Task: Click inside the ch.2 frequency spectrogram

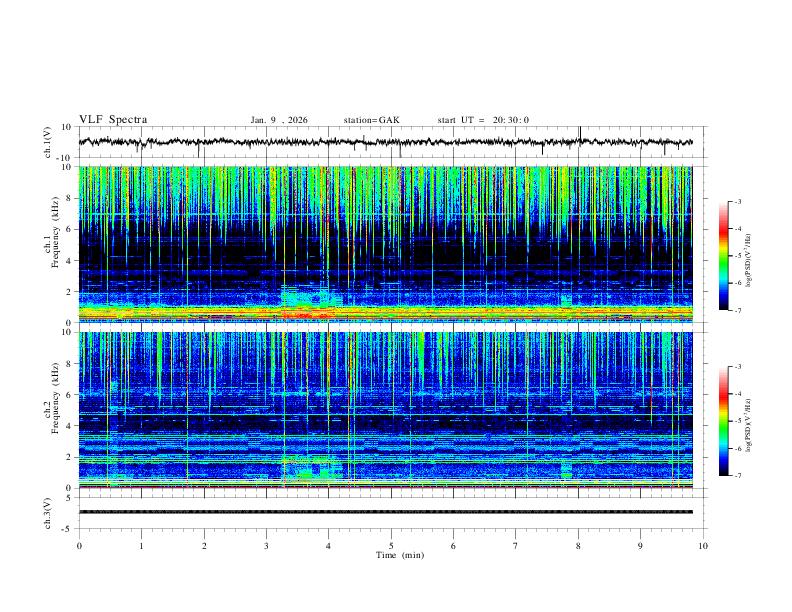Action: 385,410
